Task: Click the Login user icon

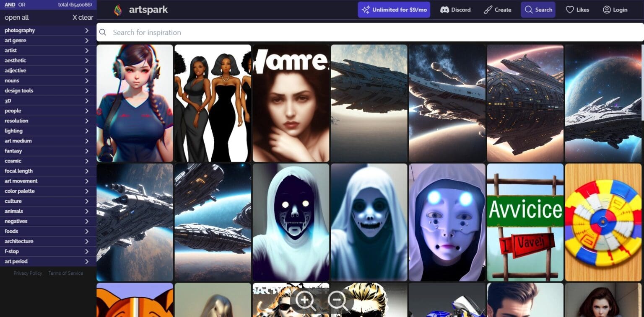Action: pos(606,10)
